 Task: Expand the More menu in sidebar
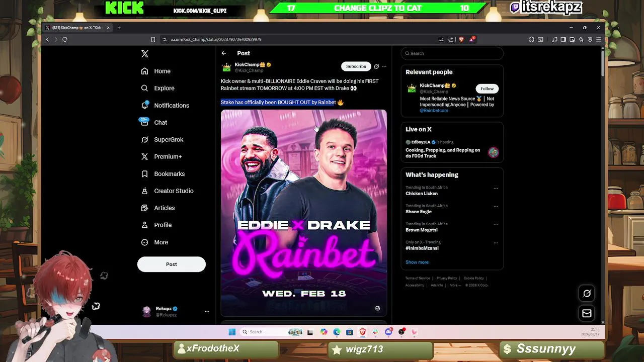pyautogui.click(x=154, y=242)
